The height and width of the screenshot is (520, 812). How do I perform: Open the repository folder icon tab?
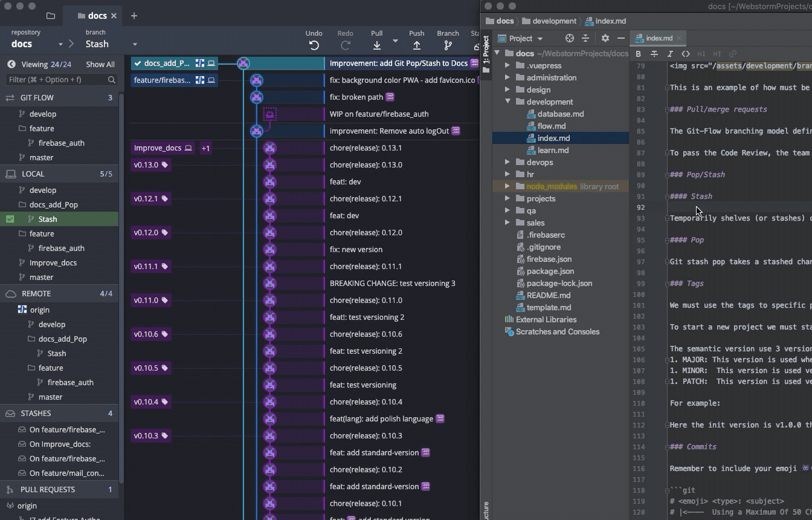tap(51, 16)
